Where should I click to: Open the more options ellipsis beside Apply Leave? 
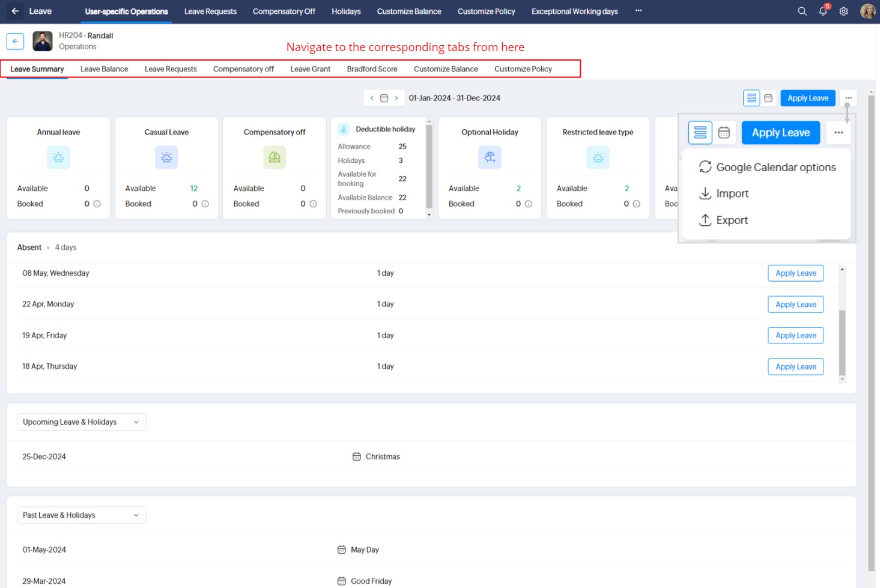click(848, 98)
